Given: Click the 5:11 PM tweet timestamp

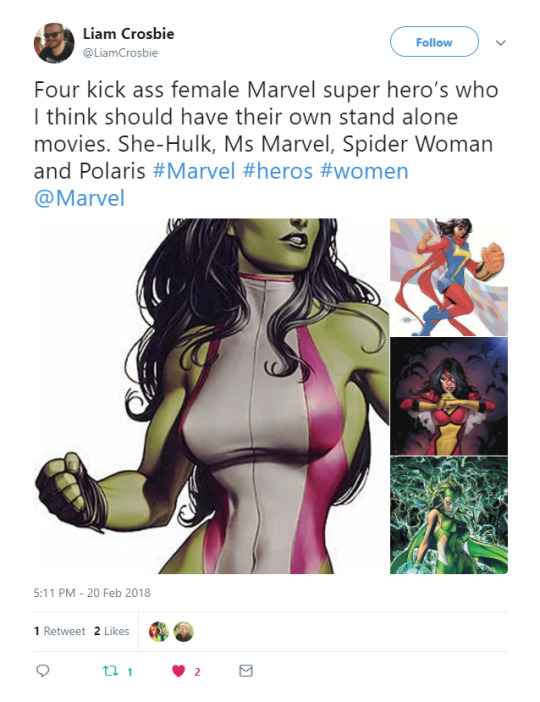Looking at the screenshot, I should pos(92,593).
